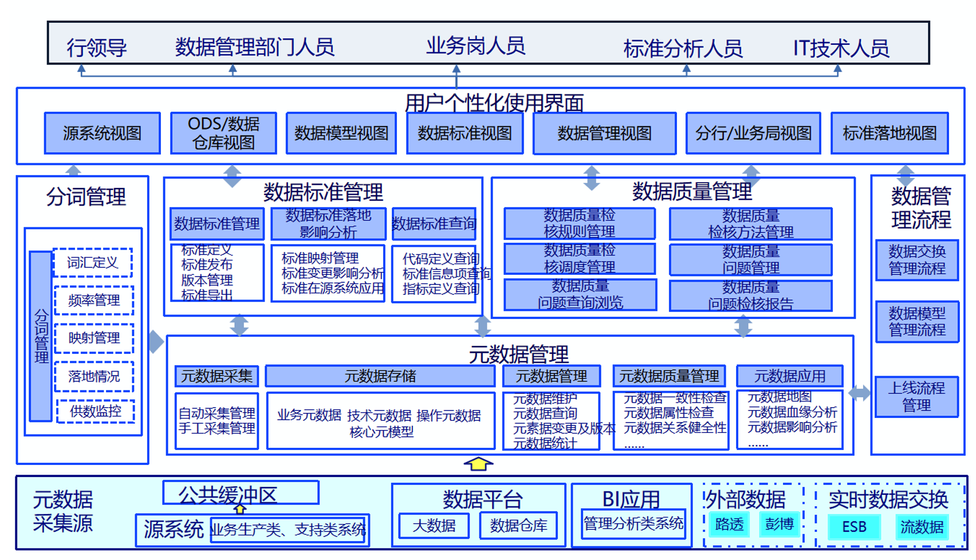This screenshot has width=976, height=560.
Task: Click the 数据标准视图 box
Action: point(465,133)
